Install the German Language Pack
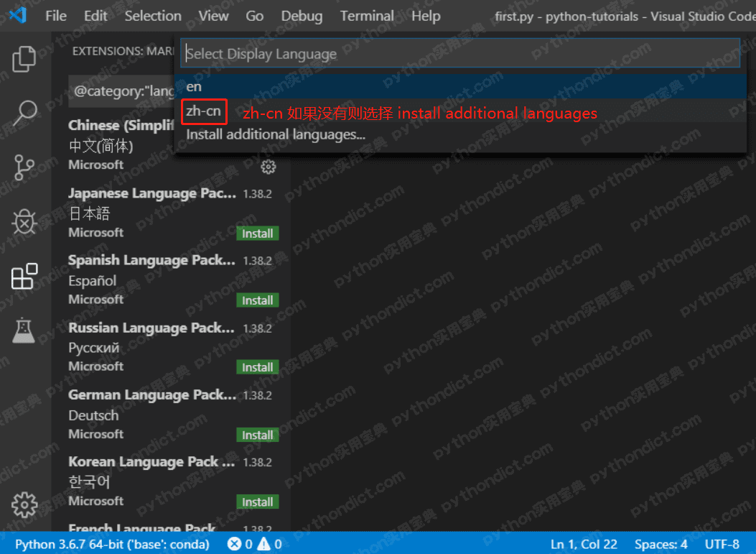756x554 pixels. pyautogui.click(x=257, y=435)
